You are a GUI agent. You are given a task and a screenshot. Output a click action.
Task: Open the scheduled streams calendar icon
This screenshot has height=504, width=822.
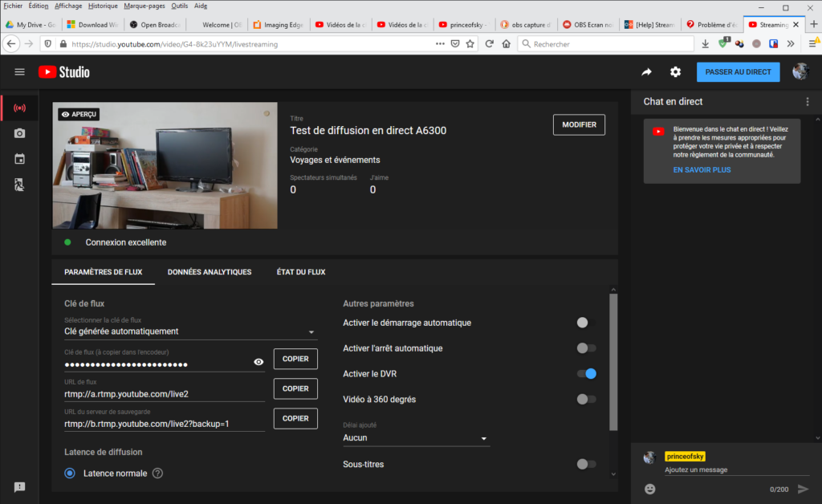pos(19,159)
